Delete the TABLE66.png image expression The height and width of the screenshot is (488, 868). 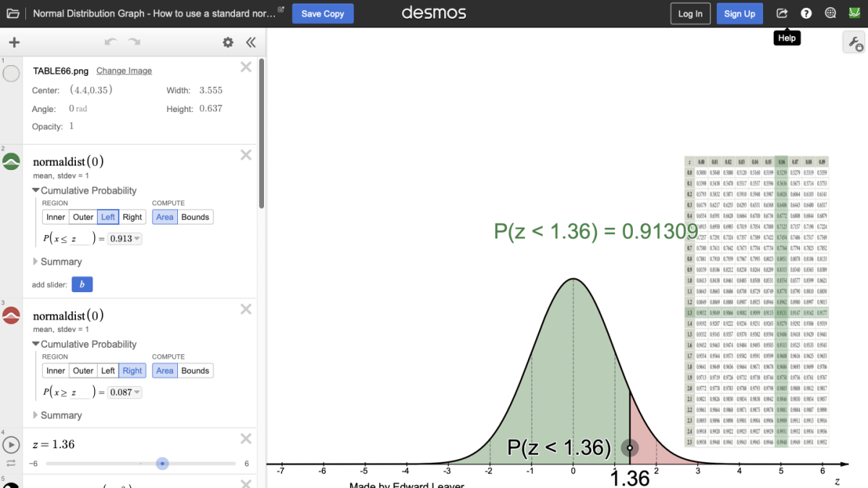coord(246,67)
